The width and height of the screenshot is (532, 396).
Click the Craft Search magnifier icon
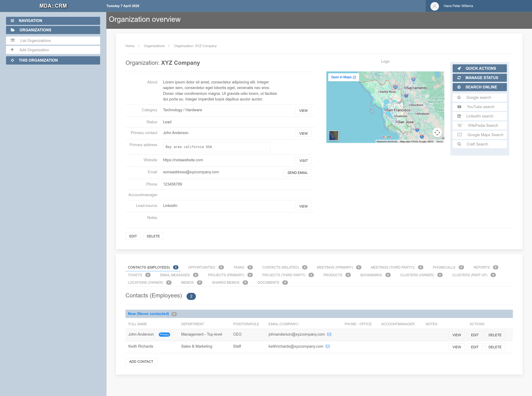[459, 144]
